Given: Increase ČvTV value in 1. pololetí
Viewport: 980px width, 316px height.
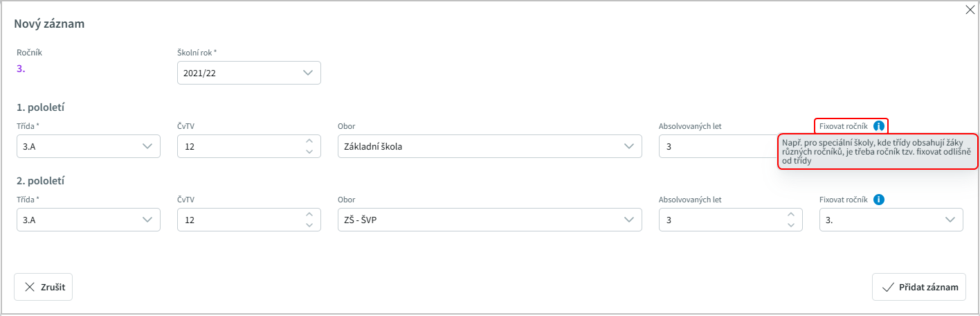Looking at the screenshot, I should tap(309, 141).
